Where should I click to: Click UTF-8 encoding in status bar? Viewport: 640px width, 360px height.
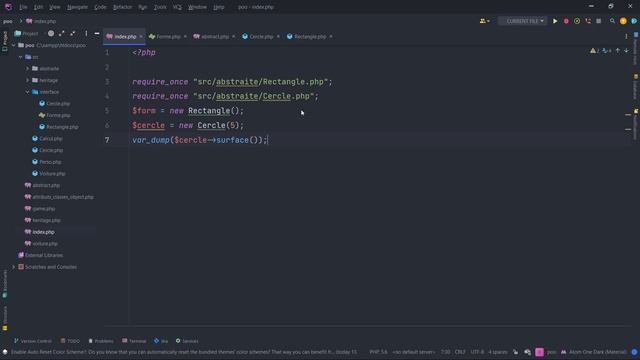coord(477,352)
